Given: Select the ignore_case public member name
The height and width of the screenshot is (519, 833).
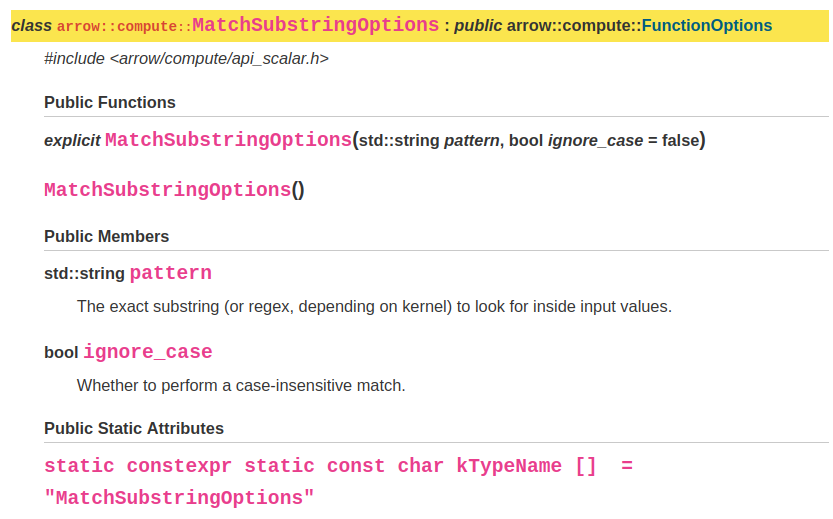Looking at the screenshot, I should [x=147, y=352].
